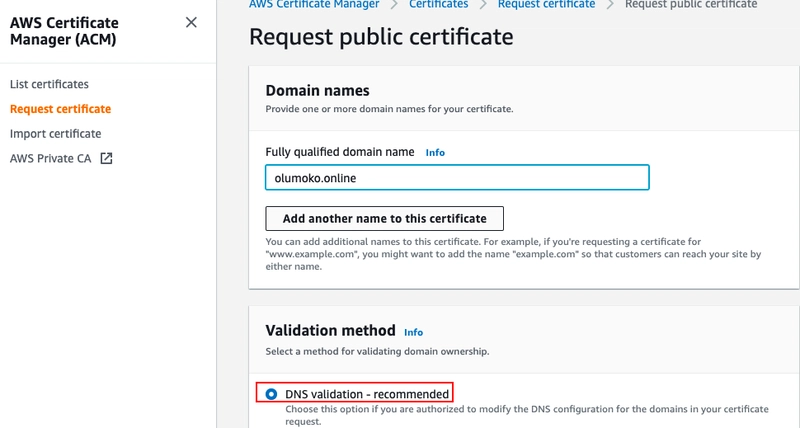Click external link icon beside AWS Private CA
The height and width of the screenshot is (428, 800).
pyautogui.click(x=107, y=158)
